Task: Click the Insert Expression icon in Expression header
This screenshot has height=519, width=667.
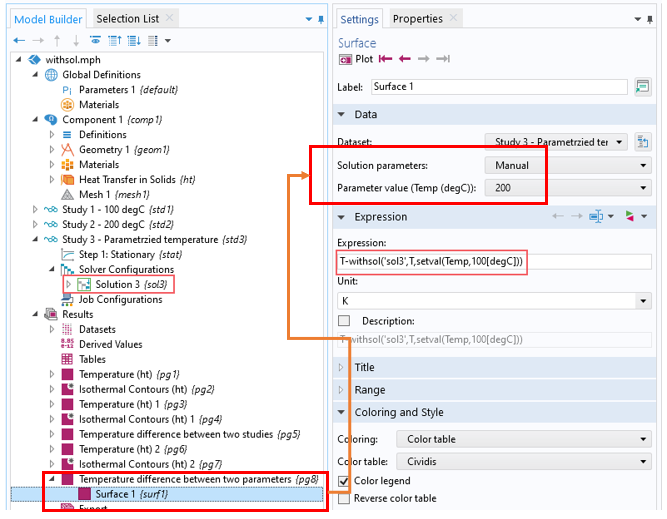Action: (x=600, y=216)
